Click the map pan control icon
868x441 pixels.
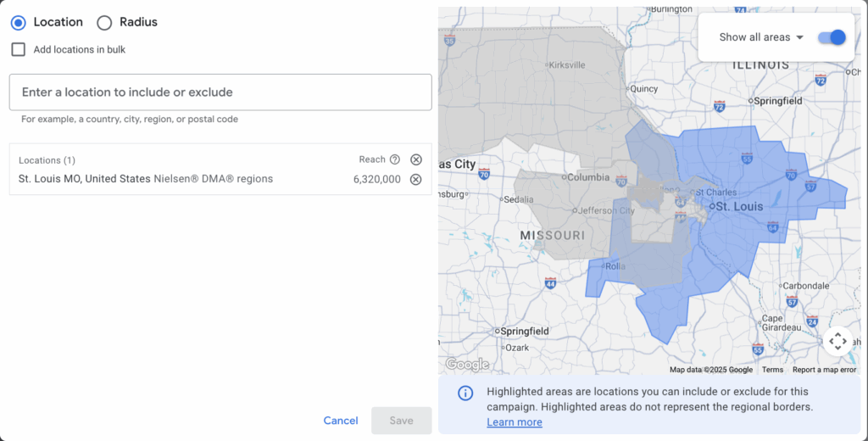pos(837,341)
